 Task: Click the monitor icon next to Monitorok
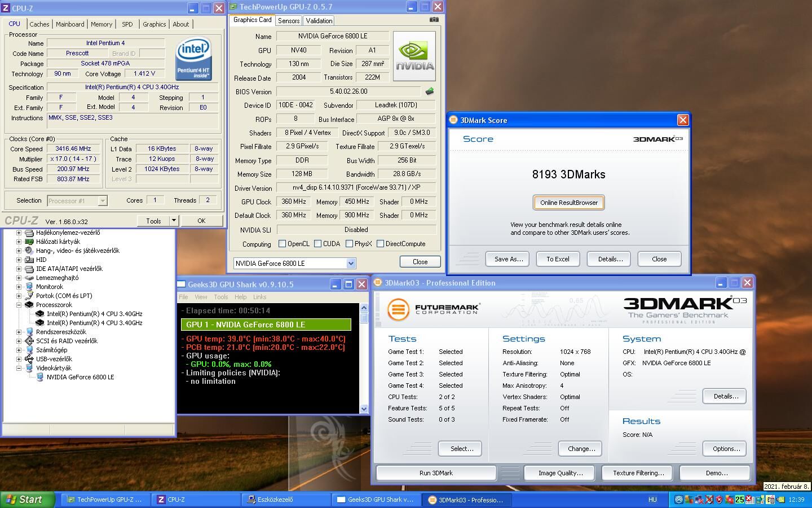coord(29,287)
